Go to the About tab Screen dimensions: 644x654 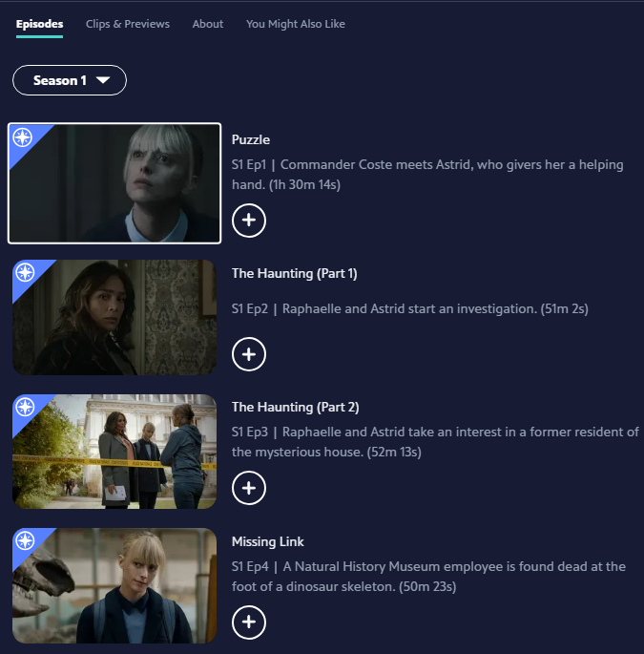208,24
